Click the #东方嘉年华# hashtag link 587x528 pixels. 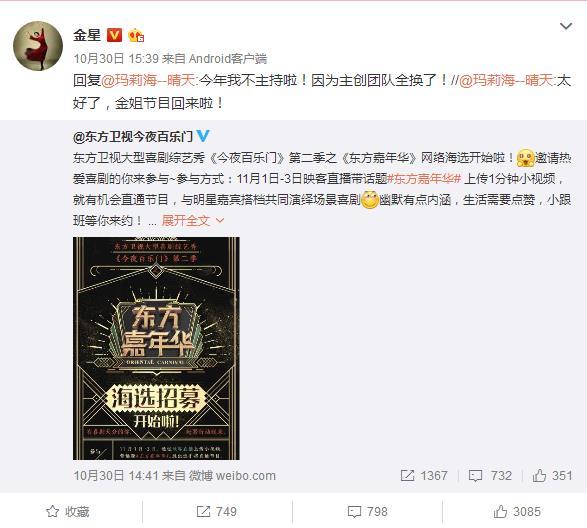pyautogui.click(x=424, y=179)
